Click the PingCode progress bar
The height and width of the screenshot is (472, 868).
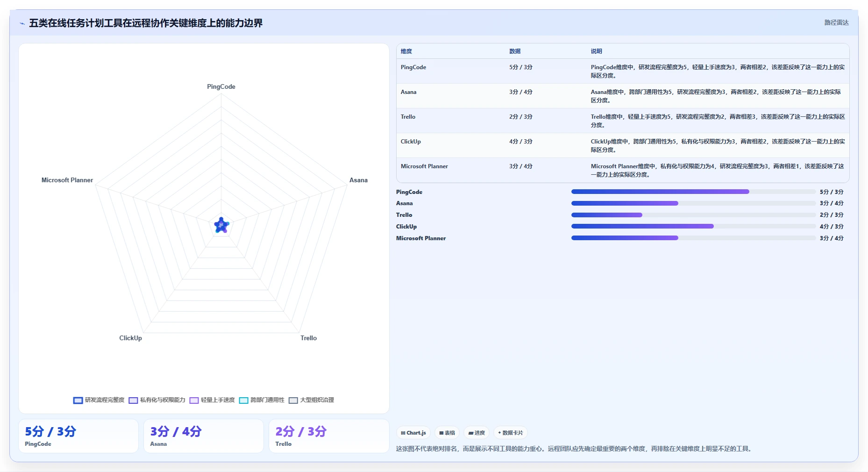pos(693,192)
